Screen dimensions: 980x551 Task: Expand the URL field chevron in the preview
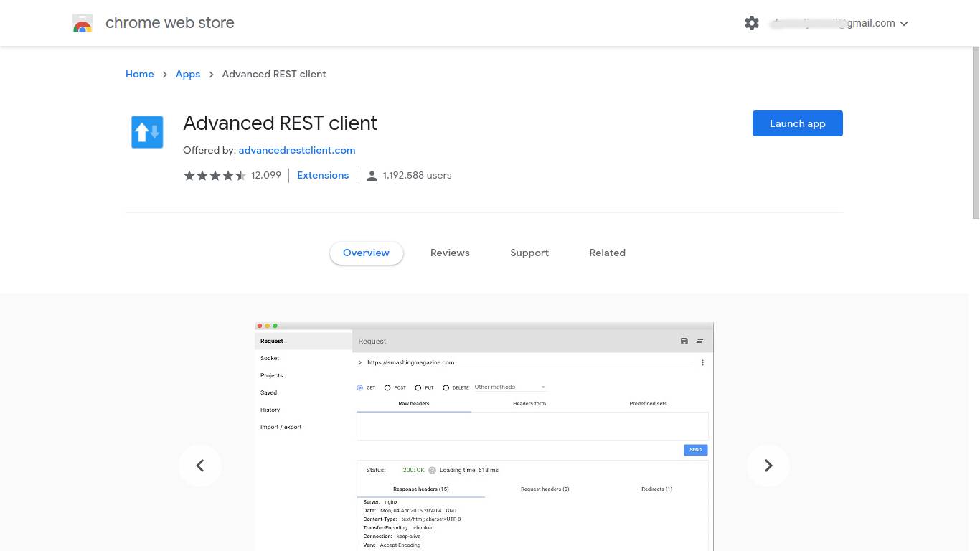point(360,363)
